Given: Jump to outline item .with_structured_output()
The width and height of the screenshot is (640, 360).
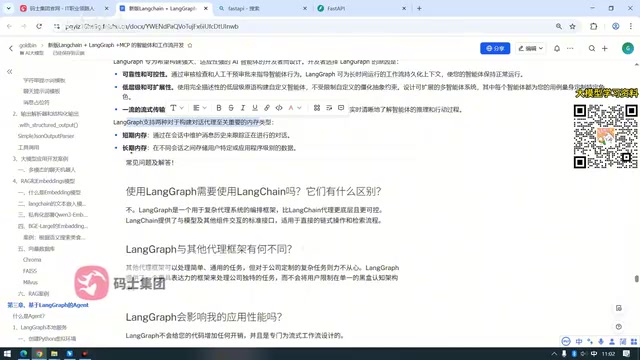Looking at the screenshot, I should click(x=48, y=125).
